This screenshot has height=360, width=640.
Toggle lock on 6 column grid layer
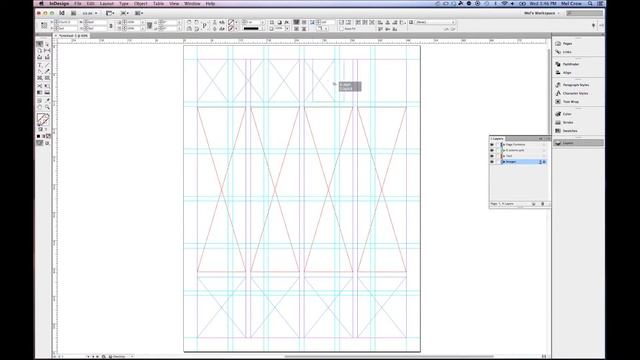pos(497,150)
